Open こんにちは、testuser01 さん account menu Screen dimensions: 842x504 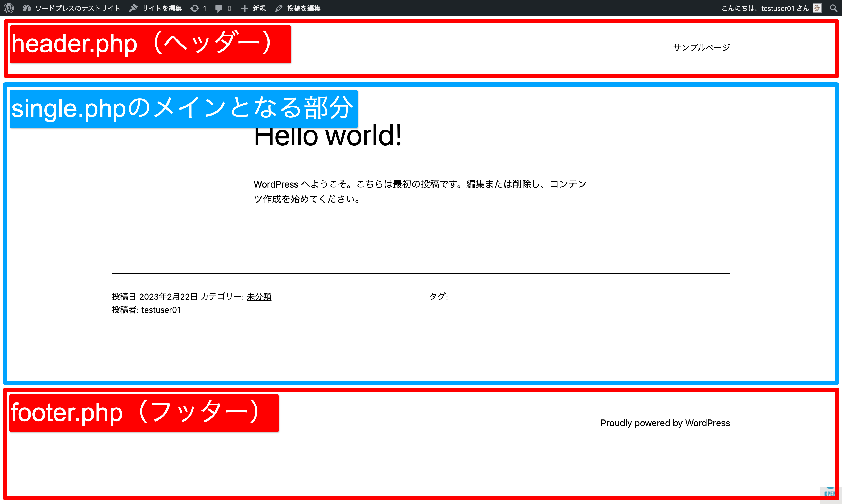(x=765, y=8)
